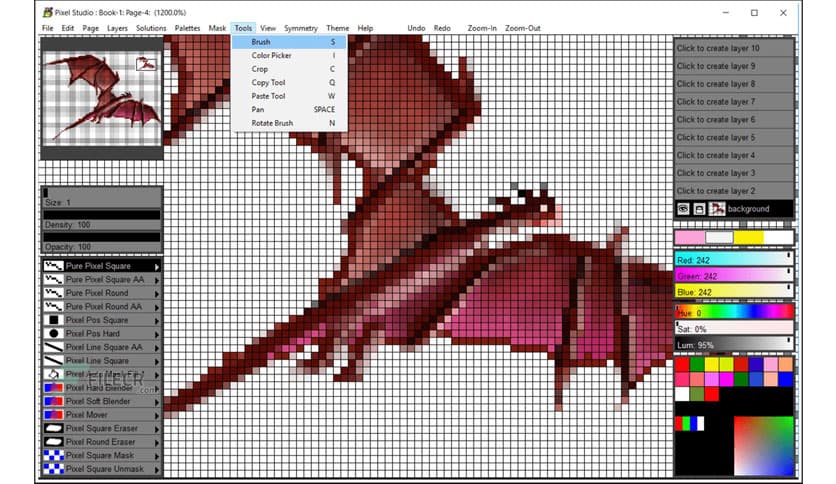Select the Pure Pixel Round brush icon

(x=53, y=293)
